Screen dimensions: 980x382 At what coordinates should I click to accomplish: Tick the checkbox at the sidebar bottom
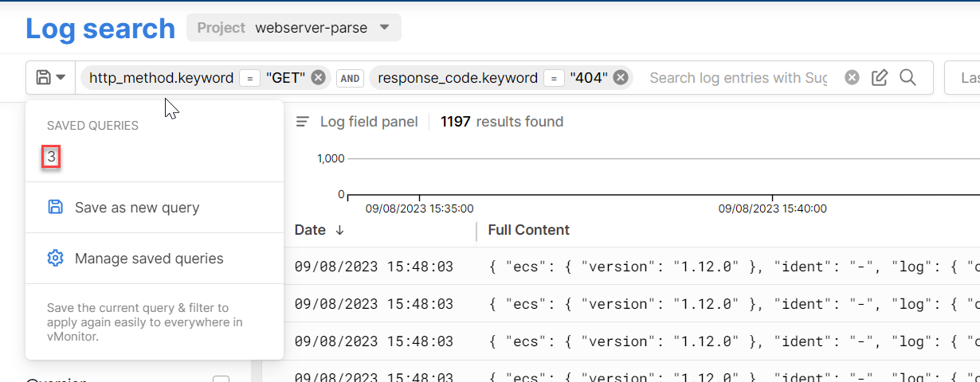221,380
